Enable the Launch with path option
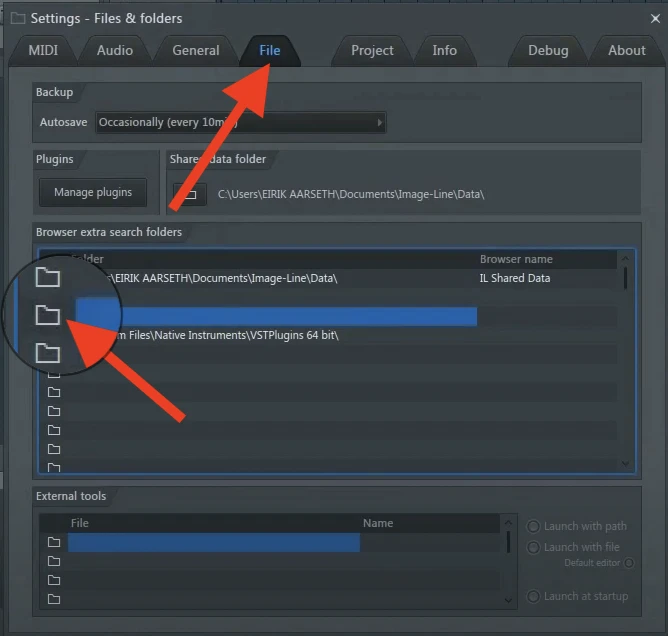 pos(533,527)
